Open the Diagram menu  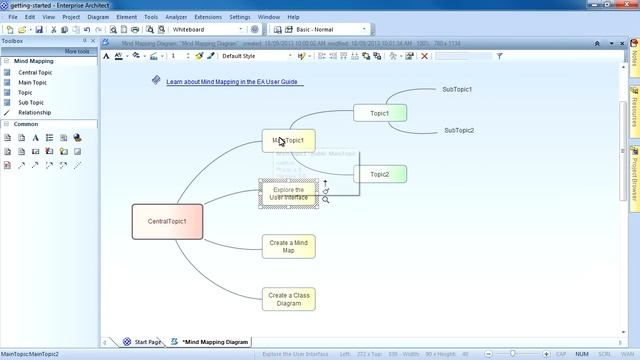98,17
